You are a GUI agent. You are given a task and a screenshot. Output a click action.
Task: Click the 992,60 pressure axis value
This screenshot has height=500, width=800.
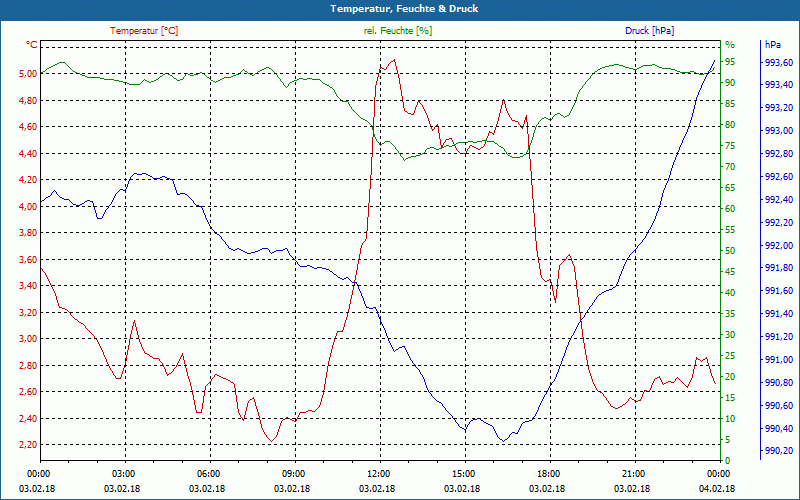point(779,177)
